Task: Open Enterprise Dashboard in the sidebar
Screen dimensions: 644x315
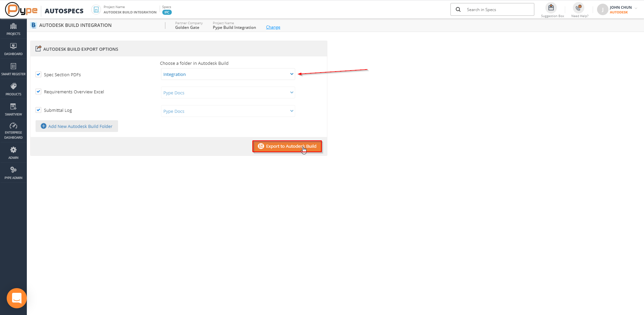Action: tap(13, 131)
